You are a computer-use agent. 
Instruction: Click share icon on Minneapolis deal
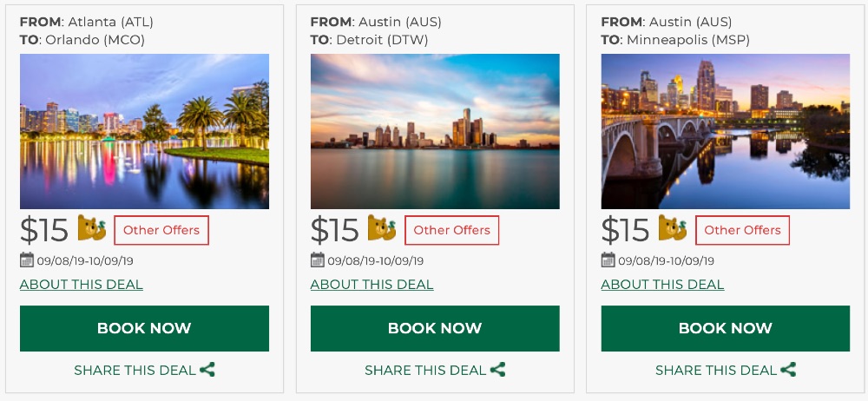point(789,370)
